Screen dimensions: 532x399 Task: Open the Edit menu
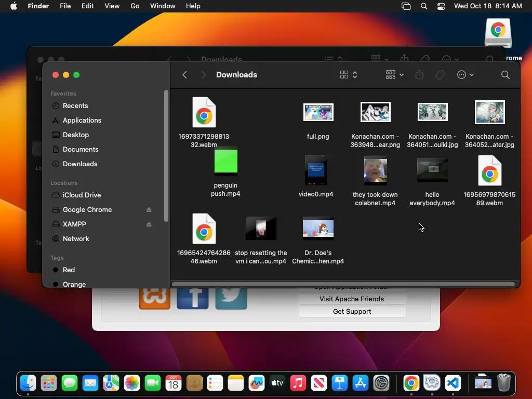tap(87, 6)
